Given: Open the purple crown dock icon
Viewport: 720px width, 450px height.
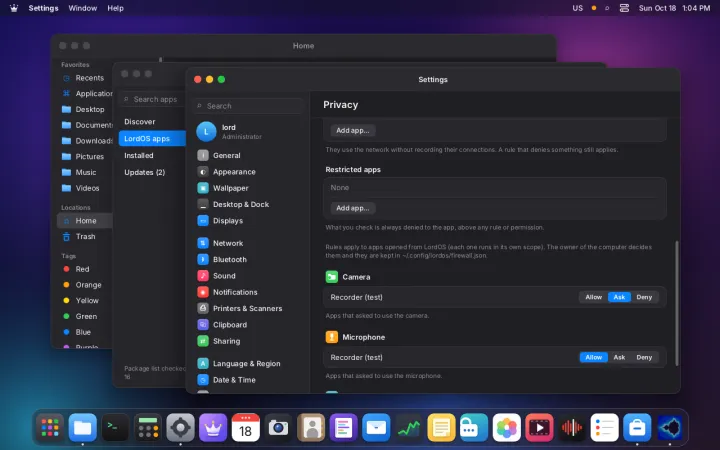Looking at the screenshot, I should (x=213, y=428).
